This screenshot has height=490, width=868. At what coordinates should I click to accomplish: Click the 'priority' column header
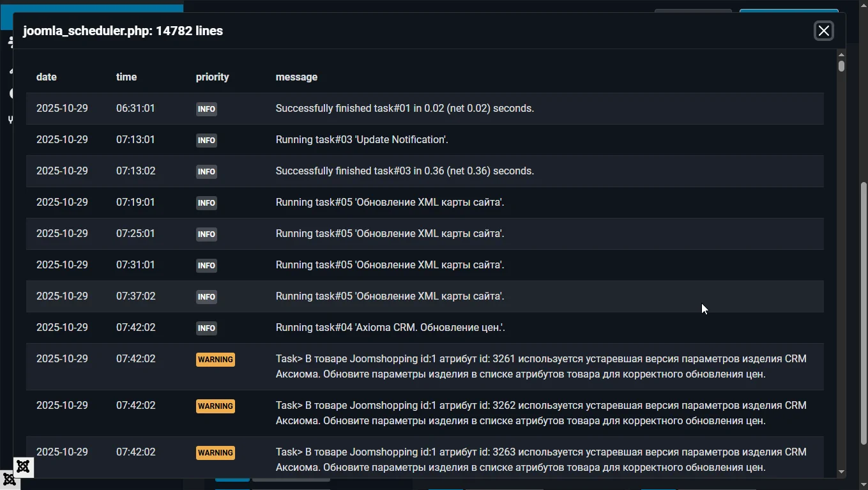[x=212, y=77]
